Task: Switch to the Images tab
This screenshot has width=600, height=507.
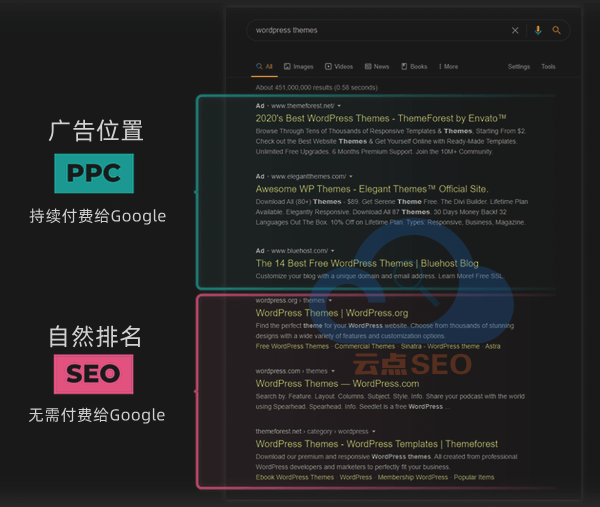Action: (298, 67)
